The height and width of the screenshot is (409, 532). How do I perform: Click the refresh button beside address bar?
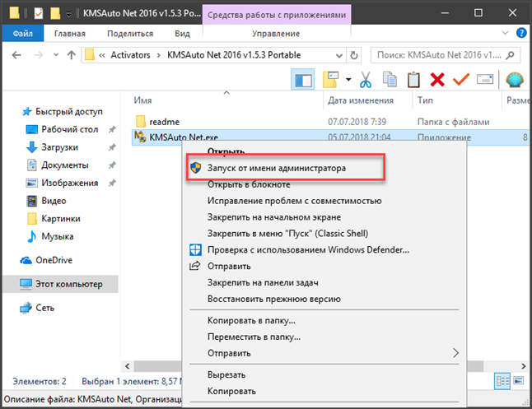(x=356, y=55)
